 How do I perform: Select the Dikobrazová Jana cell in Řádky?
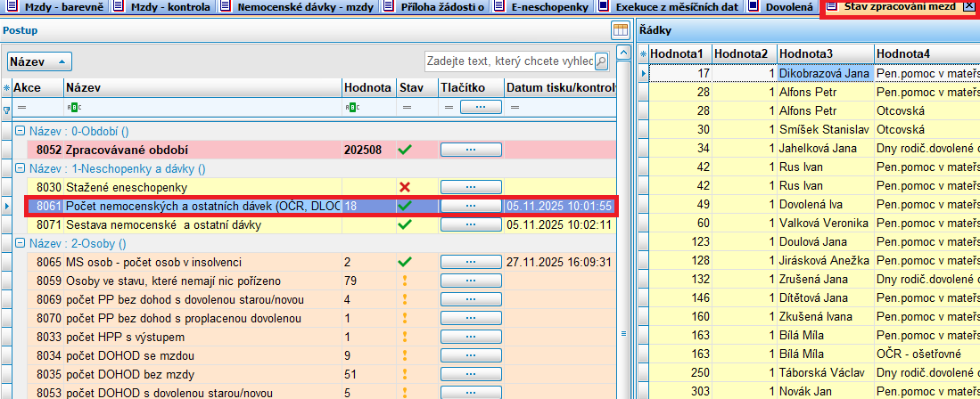click(825, 73)
